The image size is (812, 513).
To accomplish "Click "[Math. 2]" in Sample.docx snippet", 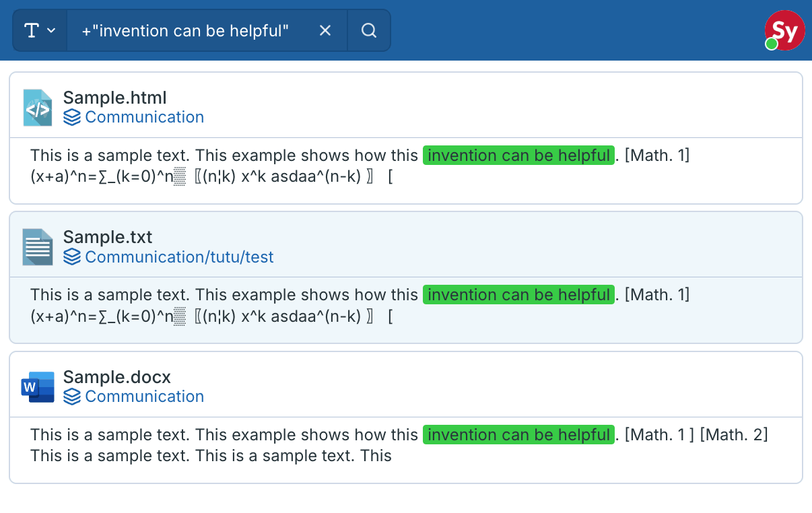I will coord(734,435).
